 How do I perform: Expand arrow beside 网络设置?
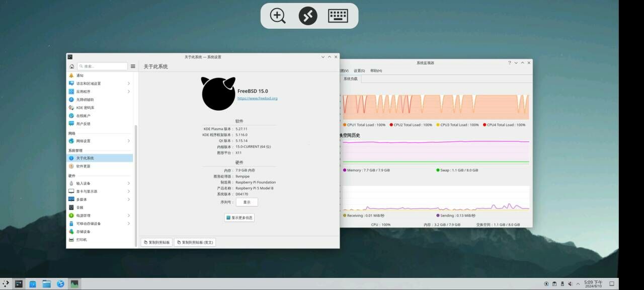click(129, 141)
